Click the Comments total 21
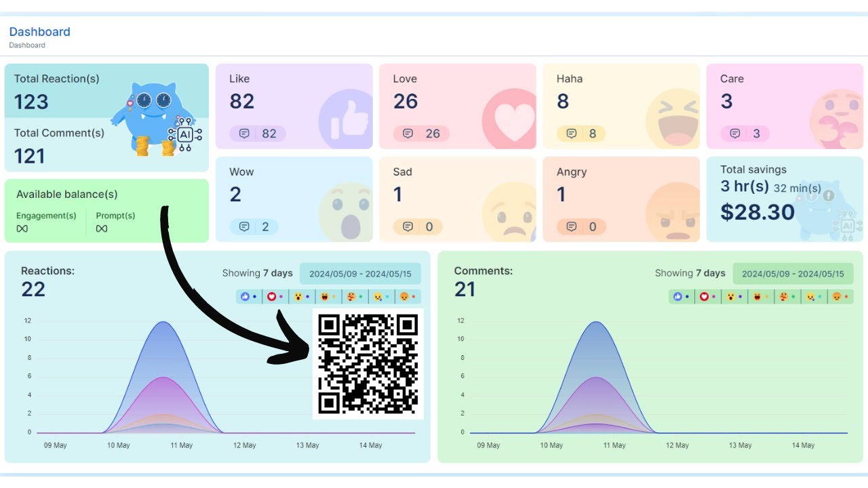868x488 pixels. [465, 289]
